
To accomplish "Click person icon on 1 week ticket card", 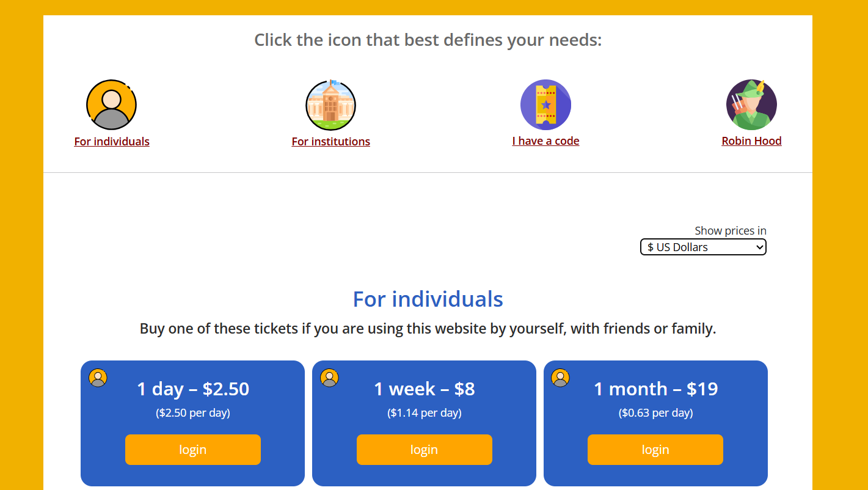I will (x=329, y=378).
